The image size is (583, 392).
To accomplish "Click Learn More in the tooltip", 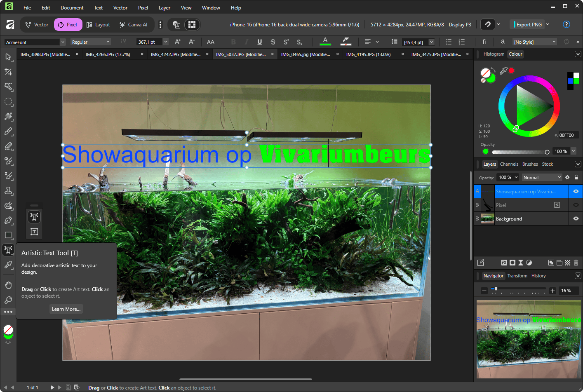I will pos(66,309).
